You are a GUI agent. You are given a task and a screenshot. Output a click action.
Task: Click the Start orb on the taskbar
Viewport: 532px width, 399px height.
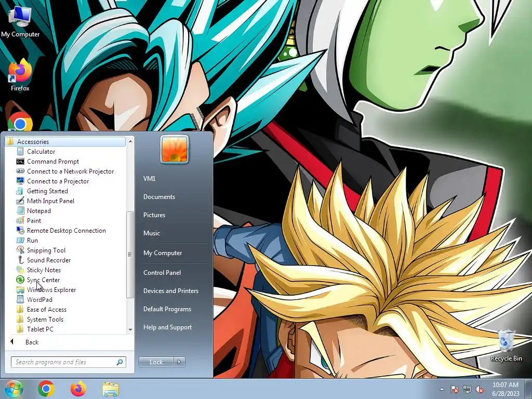[14, 389]
